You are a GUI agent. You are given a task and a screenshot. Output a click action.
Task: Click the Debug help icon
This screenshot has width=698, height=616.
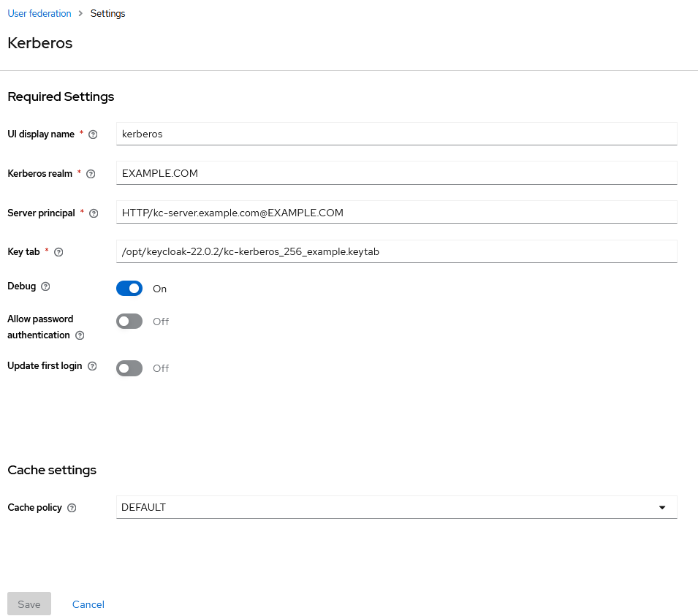[45, 286]
